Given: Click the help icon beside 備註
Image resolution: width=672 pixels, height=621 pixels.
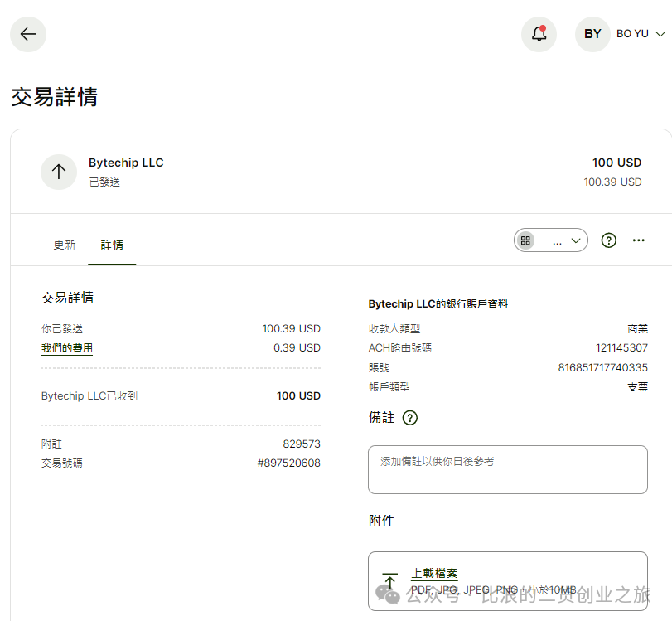Looking at the screenshot, I should click(x=409, y=417).
